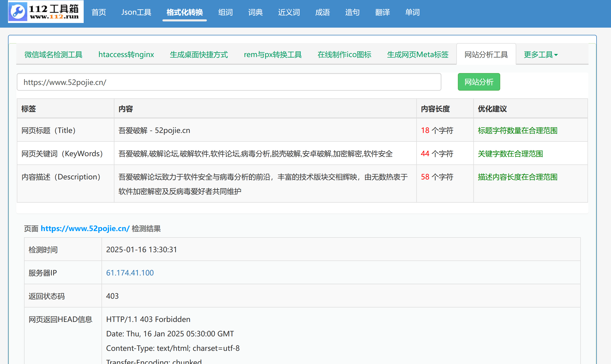Switch to 微信域名检测工具 tab

click(x=53, y=54)
